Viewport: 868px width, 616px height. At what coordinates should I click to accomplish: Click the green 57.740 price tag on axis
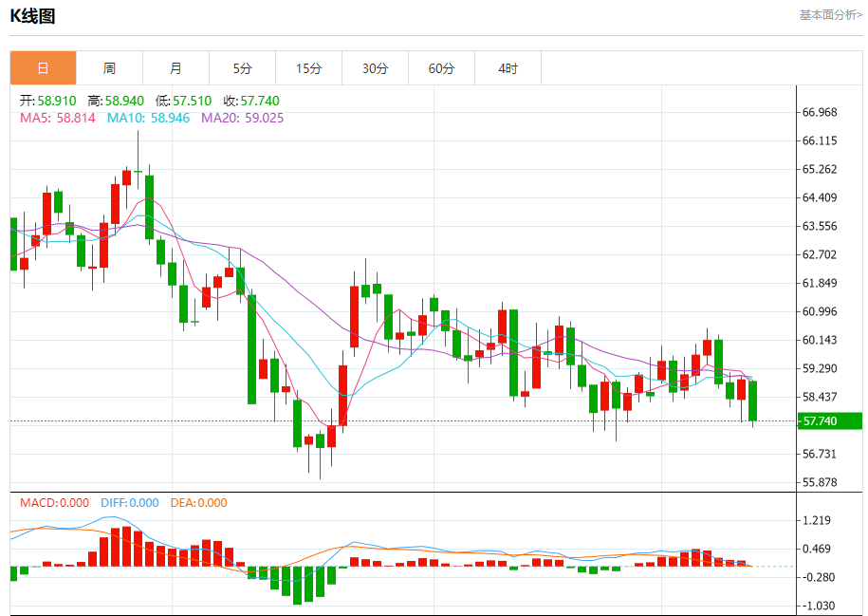[829, 420]
